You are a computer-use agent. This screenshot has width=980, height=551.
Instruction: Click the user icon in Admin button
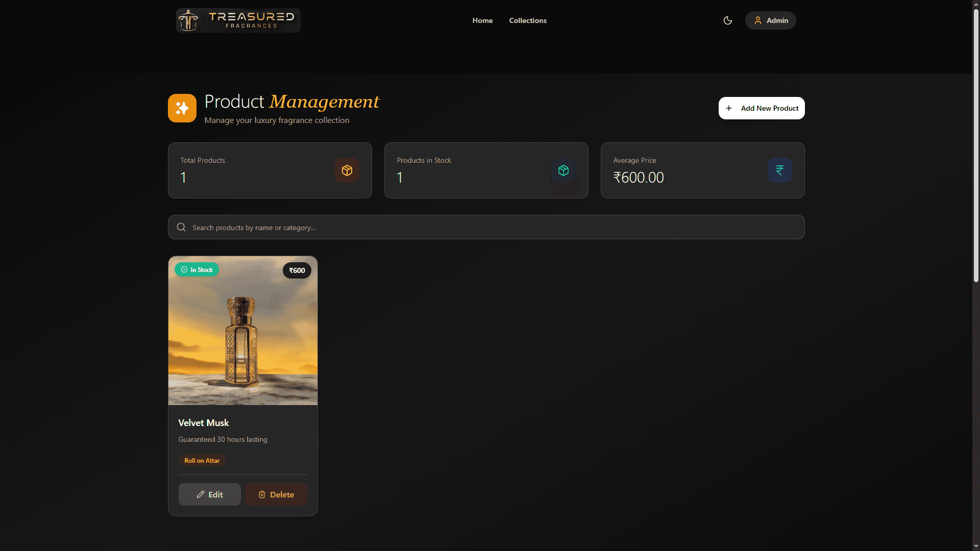coord(758,20)
